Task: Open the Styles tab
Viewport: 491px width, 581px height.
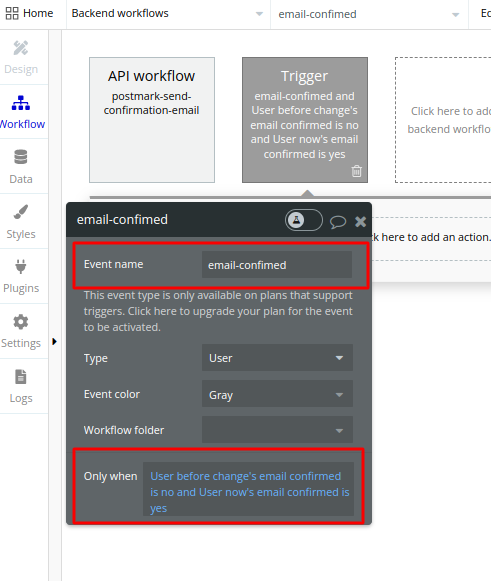Action: [21, 221]
